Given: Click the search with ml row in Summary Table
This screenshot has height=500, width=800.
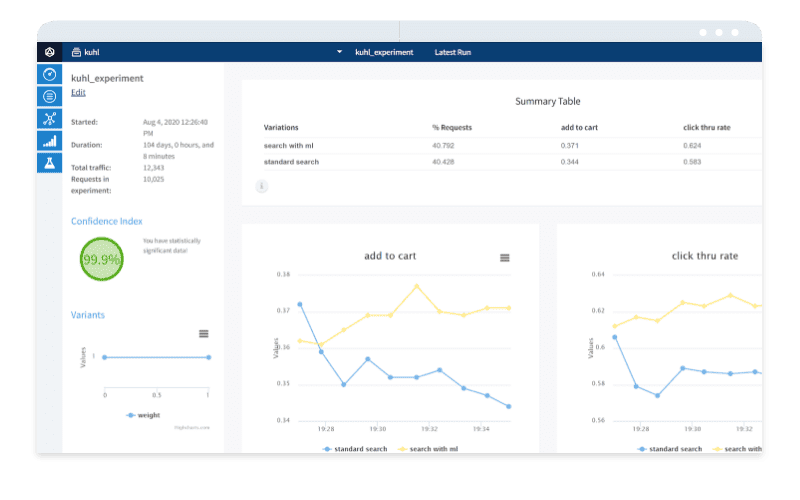Looking at the screenshot, I should (x=289, y=146).
